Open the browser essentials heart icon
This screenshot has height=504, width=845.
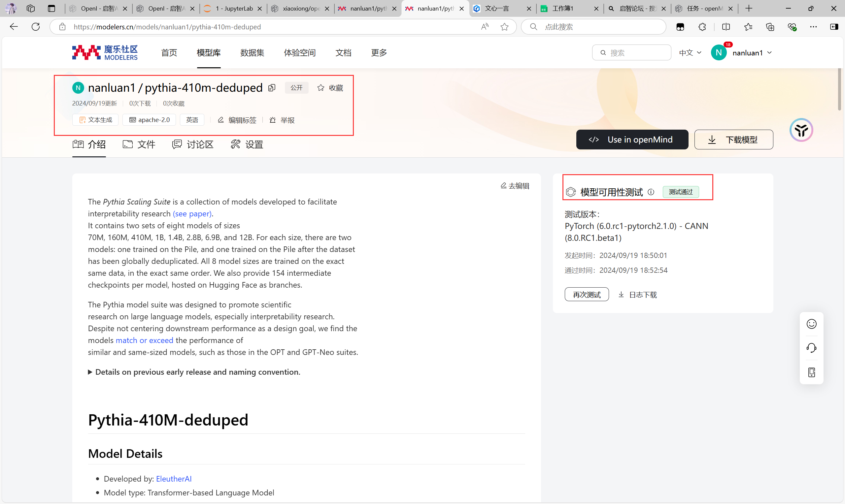click(x=792, y=27)
